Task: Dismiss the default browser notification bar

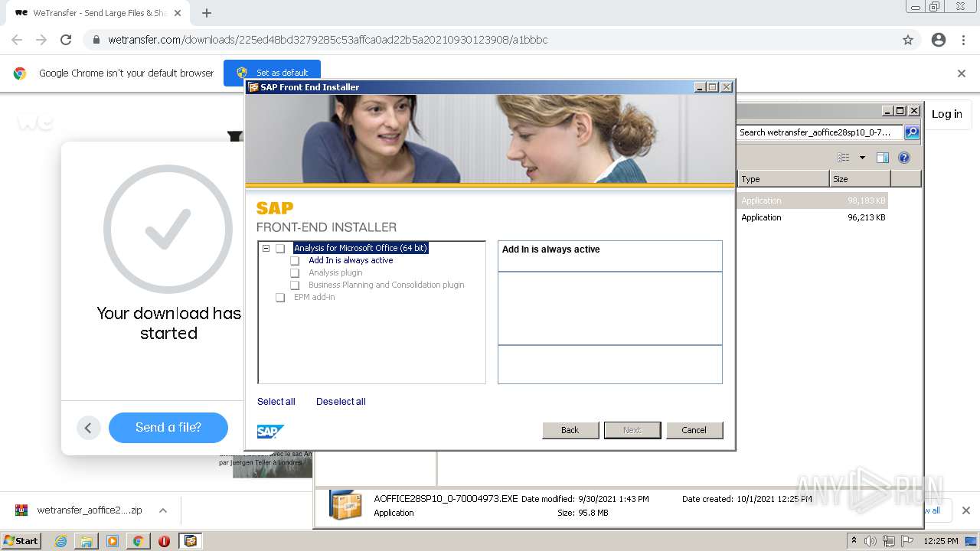Action: (962, 73)
